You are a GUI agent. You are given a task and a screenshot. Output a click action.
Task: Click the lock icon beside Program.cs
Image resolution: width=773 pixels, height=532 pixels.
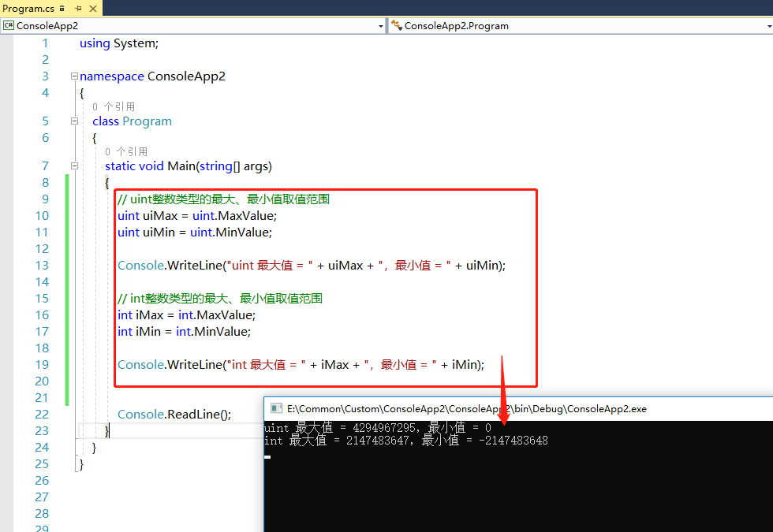point(62,8)
